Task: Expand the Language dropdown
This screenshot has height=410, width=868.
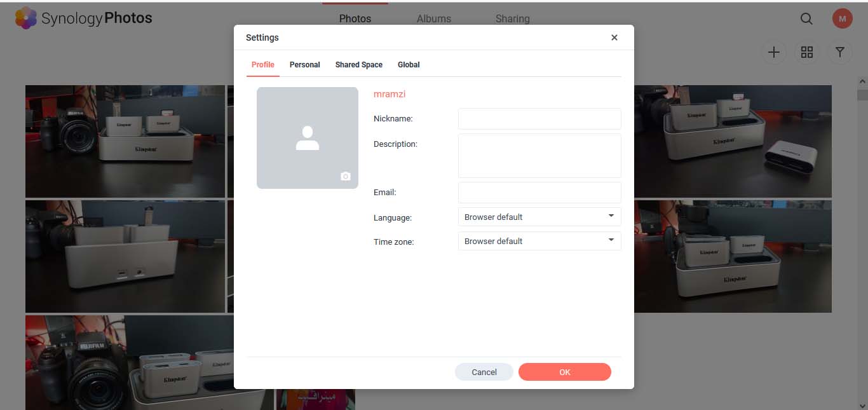Action: tap(539, 217)
